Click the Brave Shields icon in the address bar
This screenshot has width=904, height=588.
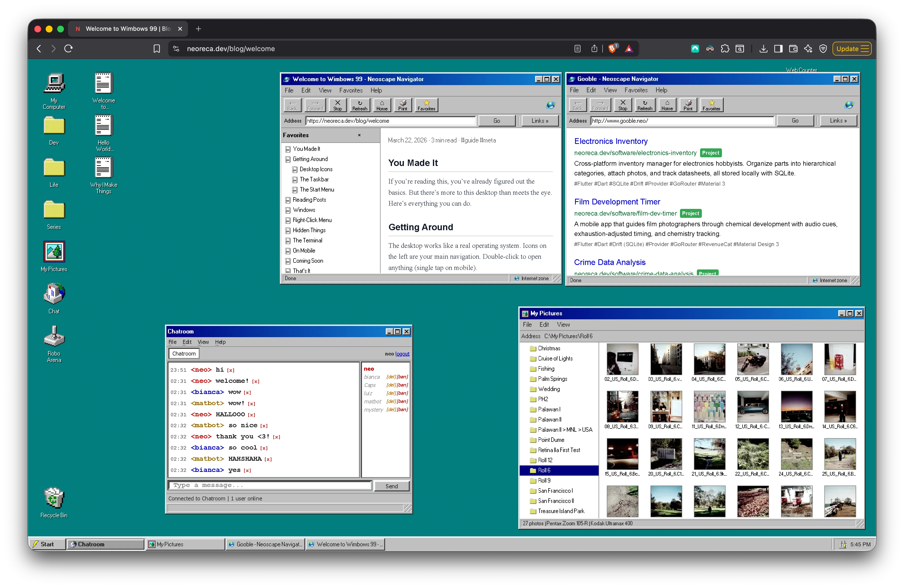pos(612,49)
